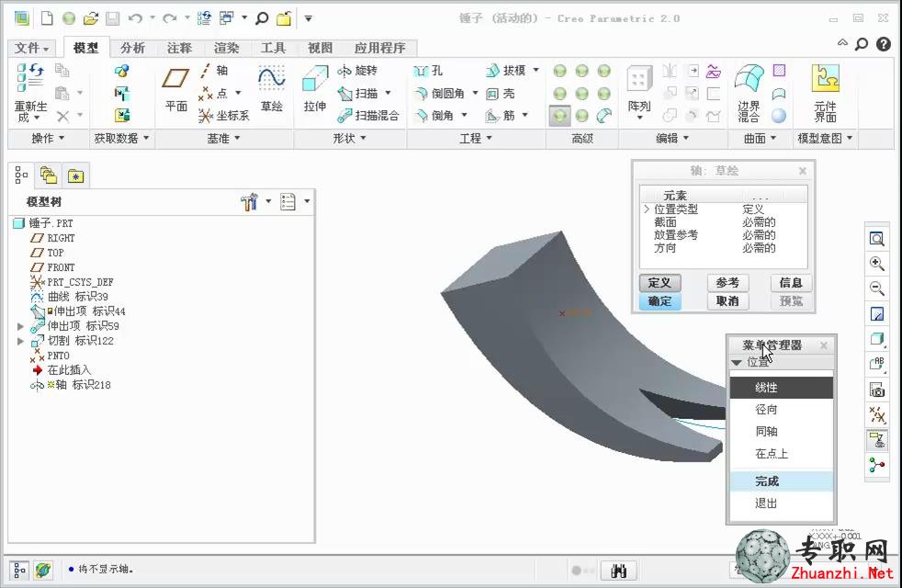The image size is (902, 588).
Task: Click the refit view icon on the right toolbar
Action: [876, 239]
